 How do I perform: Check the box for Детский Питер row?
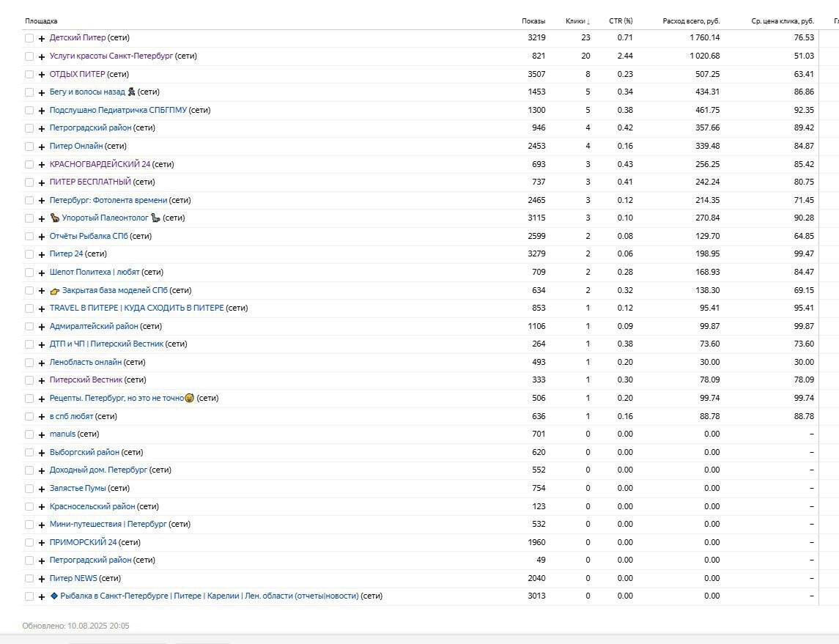coord(29,39)
